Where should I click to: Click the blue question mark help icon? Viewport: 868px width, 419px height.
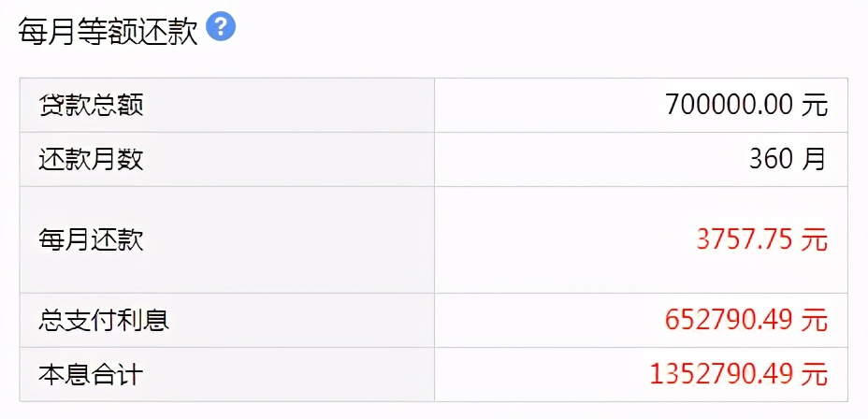(x=220, y=27)
